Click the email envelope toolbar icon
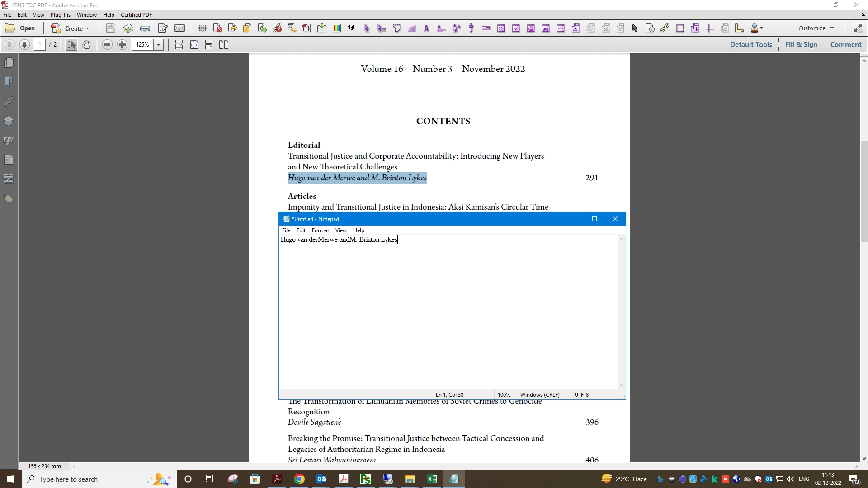The height and width of the screenshot is (488, 868). (x=179, y=28)
